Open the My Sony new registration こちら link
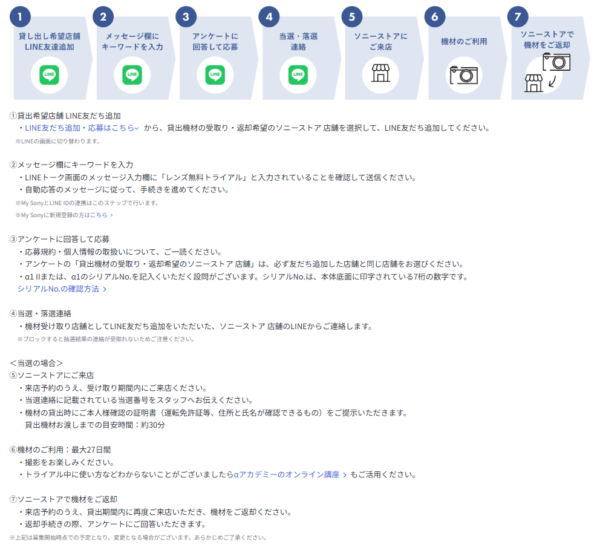This screenshot has height=556, width=600. 99,215
